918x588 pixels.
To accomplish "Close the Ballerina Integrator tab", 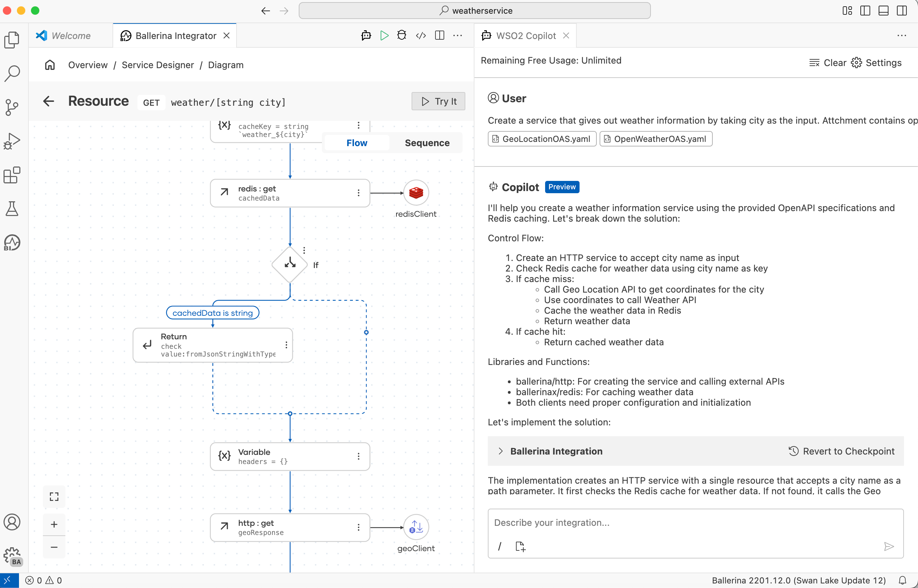I will point(227,35).
